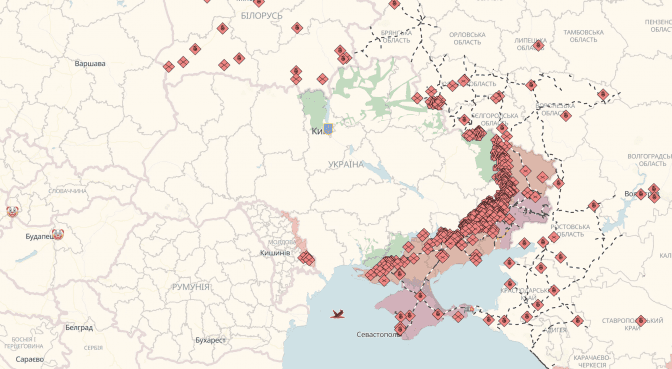Click the УКРАЇНА country label
This screenshot has height=369, width=672.
(x=346, y=164)
